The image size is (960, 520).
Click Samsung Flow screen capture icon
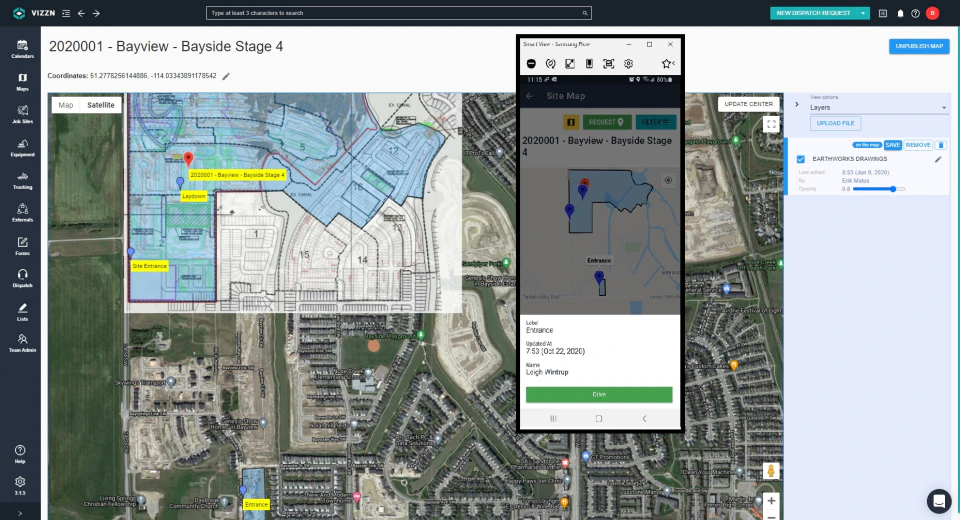[x=609, y=64]
